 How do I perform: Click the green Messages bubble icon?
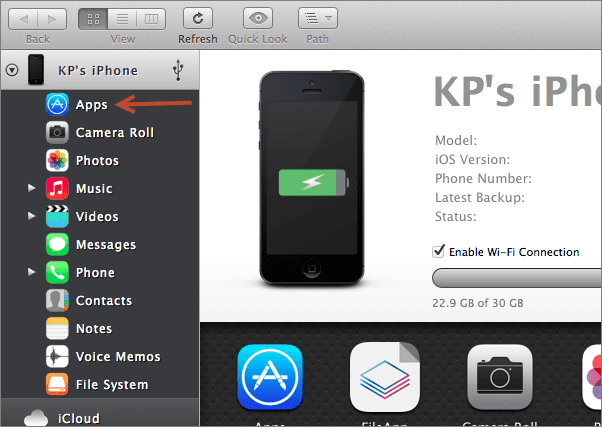(57, 244)
